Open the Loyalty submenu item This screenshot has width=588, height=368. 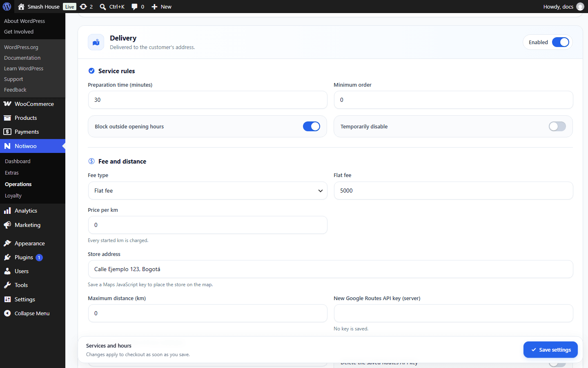tap(13, 196)
